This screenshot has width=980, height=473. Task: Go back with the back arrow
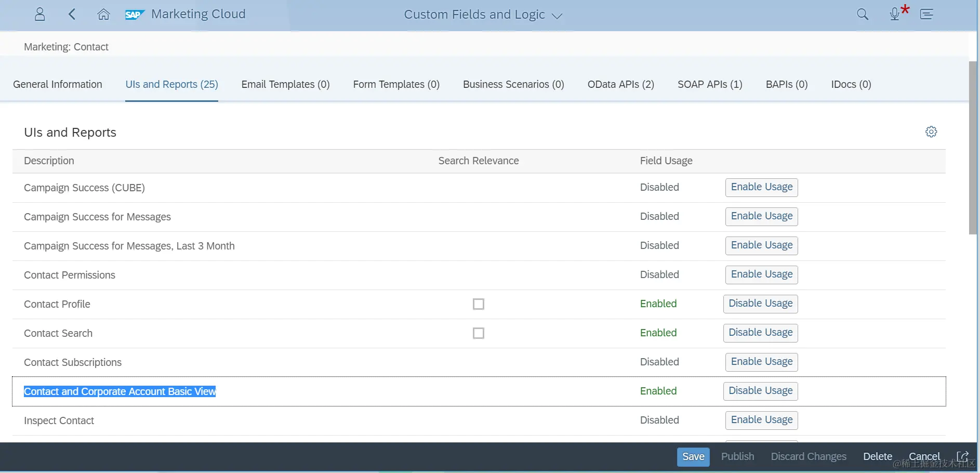pos(72,15)
